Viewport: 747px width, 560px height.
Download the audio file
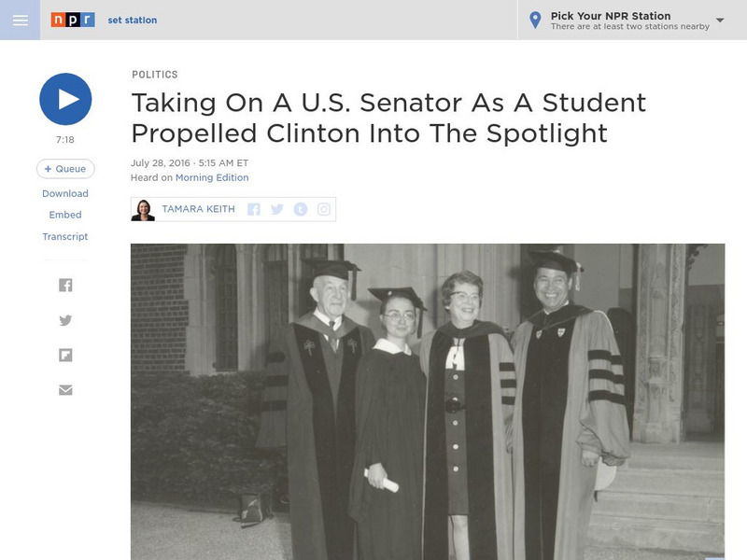click(65, 193)
